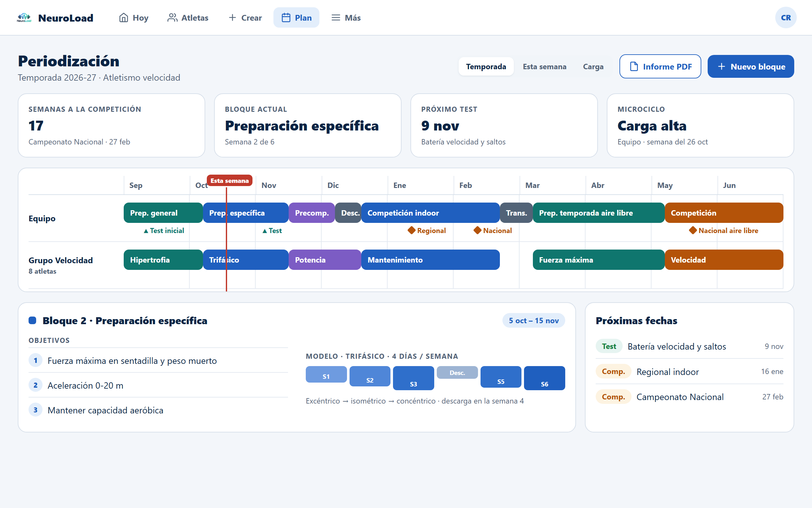The width and height of the screenshot is (812, 508).
Task: Click the Nuevo bloque button
Action: 750,67
